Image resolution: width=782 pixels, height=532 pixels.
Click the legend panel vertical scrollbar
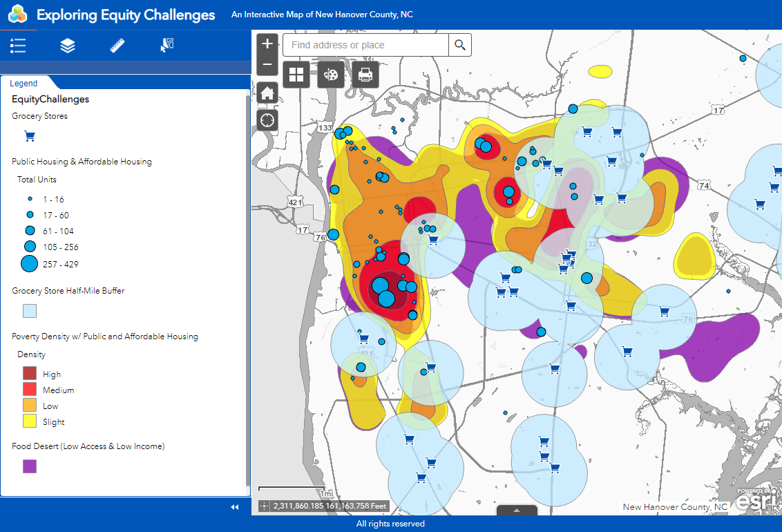[248, 289]
